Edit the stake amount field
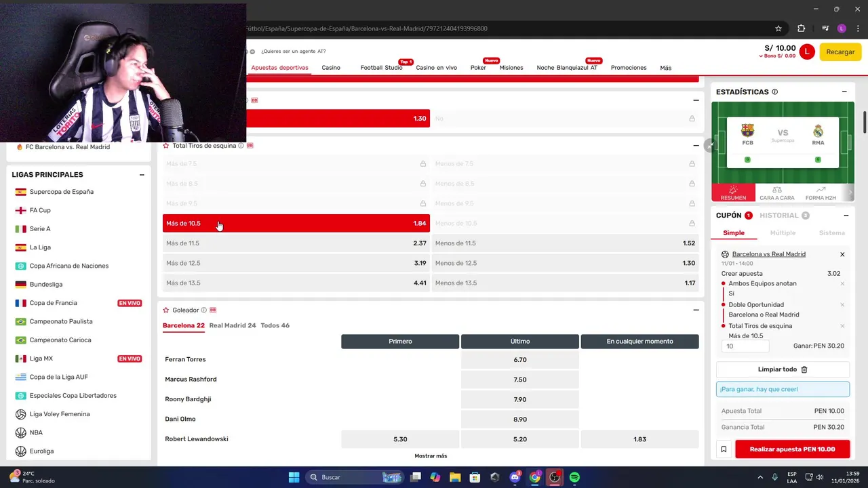868x488 pixels. (745, 346)
